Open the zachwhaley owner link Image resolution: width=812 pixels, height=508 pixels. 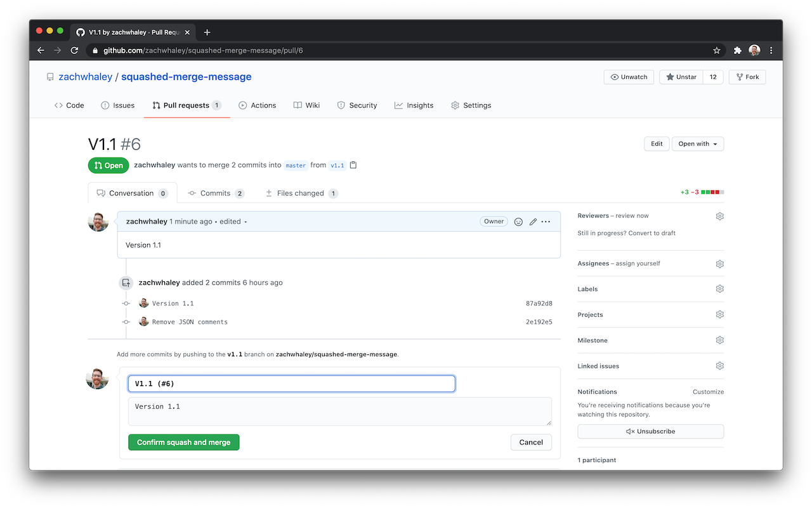point(86,77)
